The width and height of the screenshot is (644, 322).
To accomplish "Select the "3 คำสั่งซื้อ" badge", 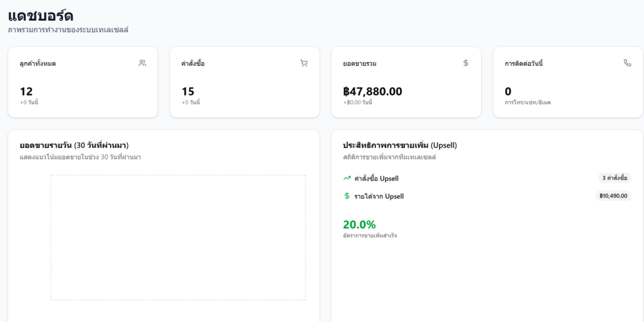I will [x=614, y=178].
